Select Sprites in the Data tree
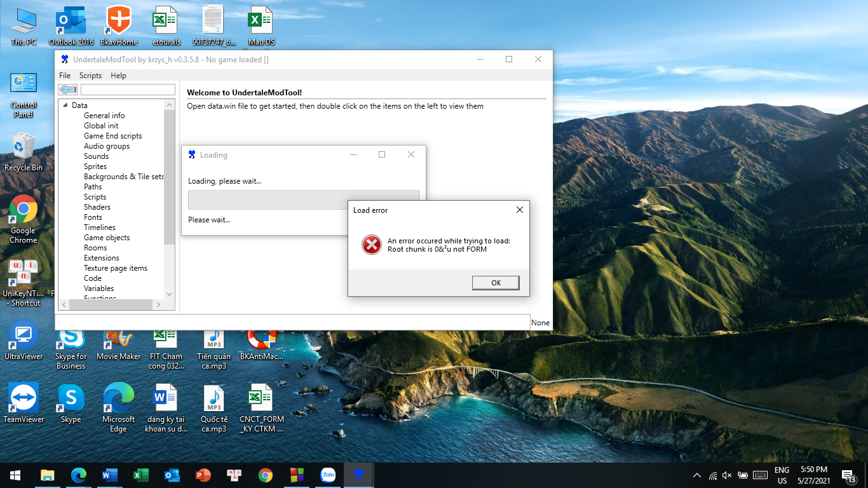Image resolution: width=868 pixels, height=488 pixels. pos(95,166)
